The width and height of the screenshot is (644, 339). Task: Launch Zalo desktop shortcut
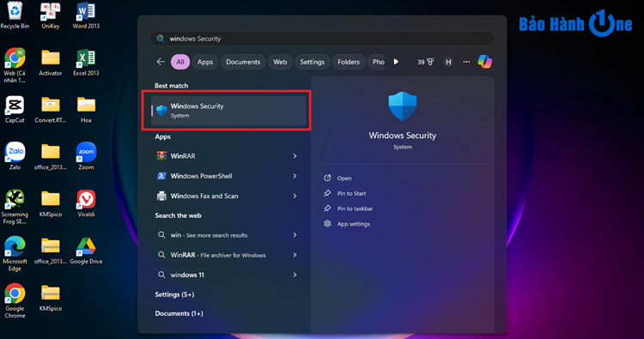(x=15, y=156)
